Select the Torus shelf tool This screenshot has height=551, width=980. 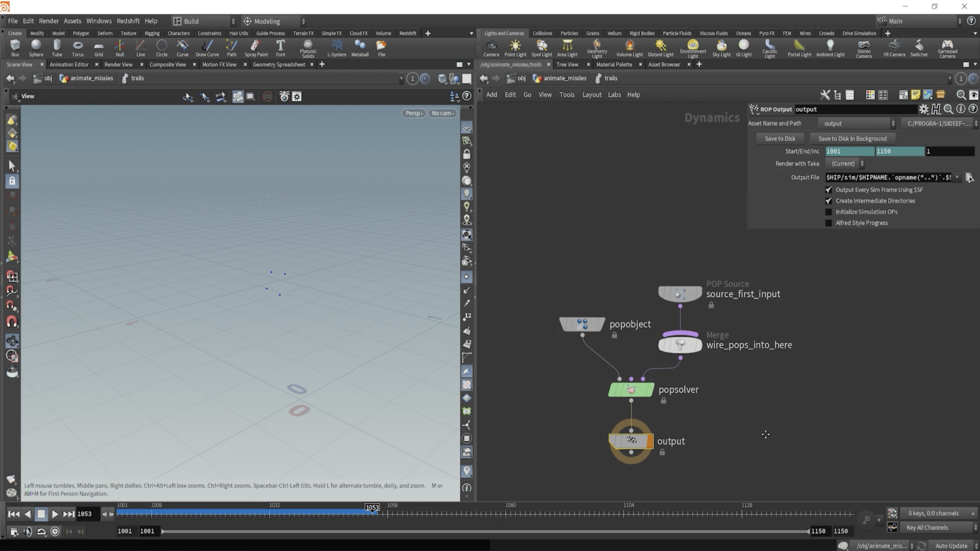pyautogui.click(x=78, y=48)
